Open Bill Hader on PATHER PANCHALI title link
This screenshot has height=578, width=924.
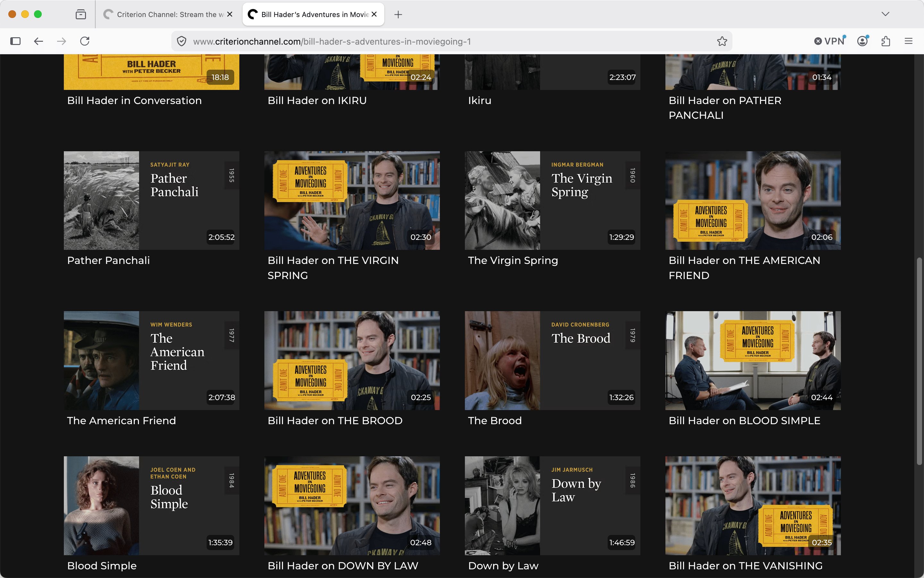(x=725, y=108)
